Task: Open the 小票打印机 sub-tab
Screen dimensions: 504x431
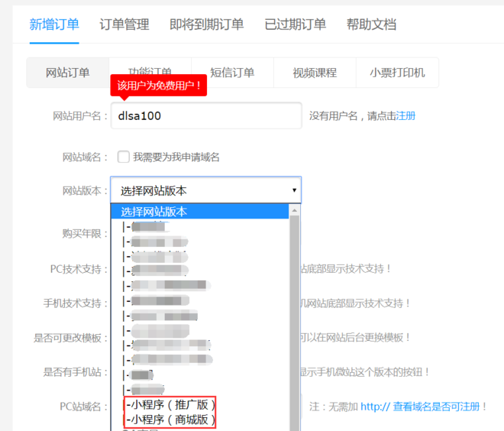Action: tap(397, 73)
